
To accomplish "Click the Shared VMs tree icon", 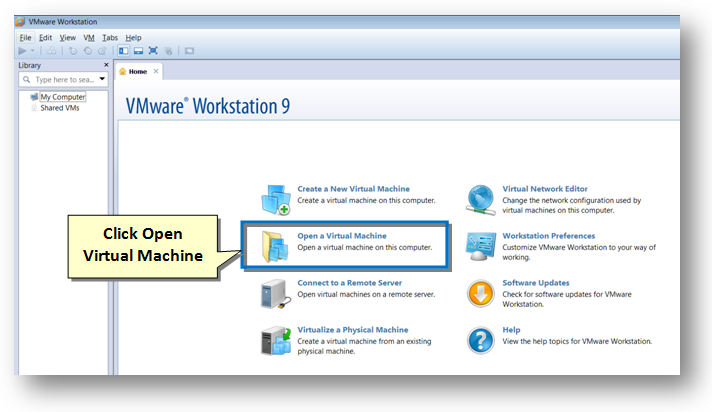I will click(x=34, y=108).
